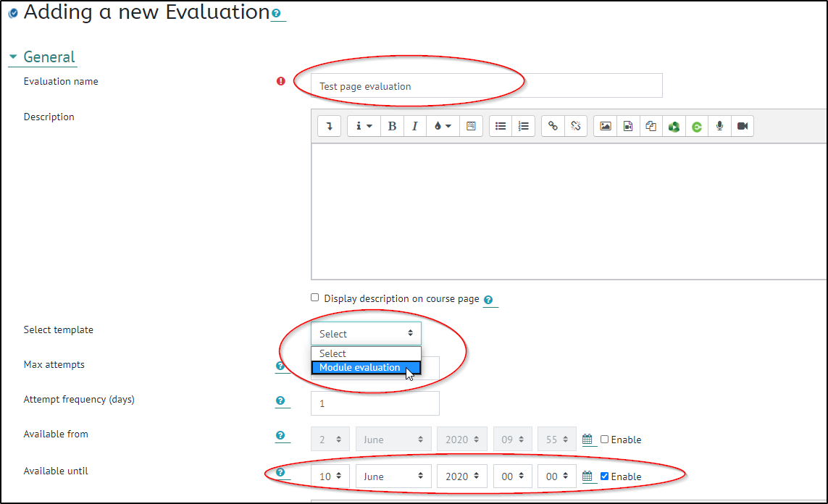
Task: Open help for Max attempts
Action: click(280, 365)
